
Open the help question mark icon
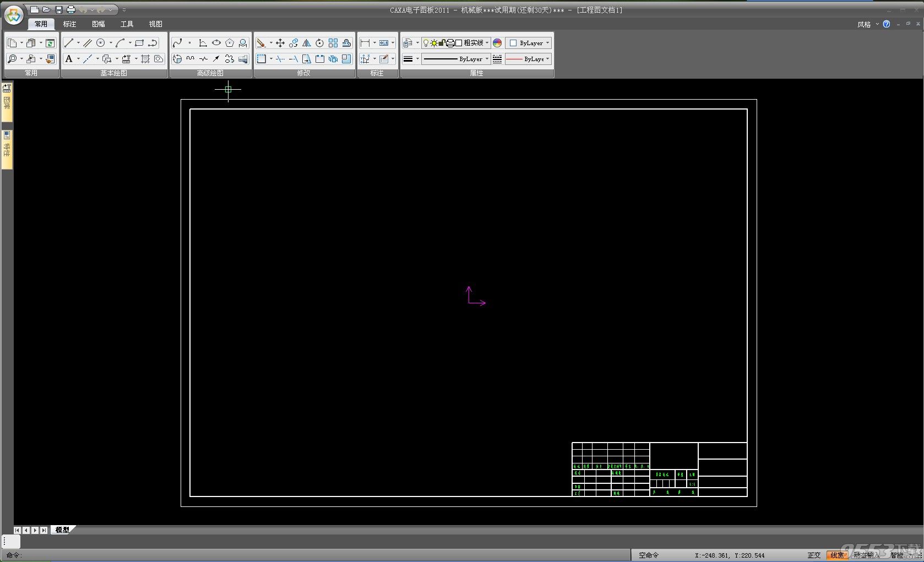point(887,24)
